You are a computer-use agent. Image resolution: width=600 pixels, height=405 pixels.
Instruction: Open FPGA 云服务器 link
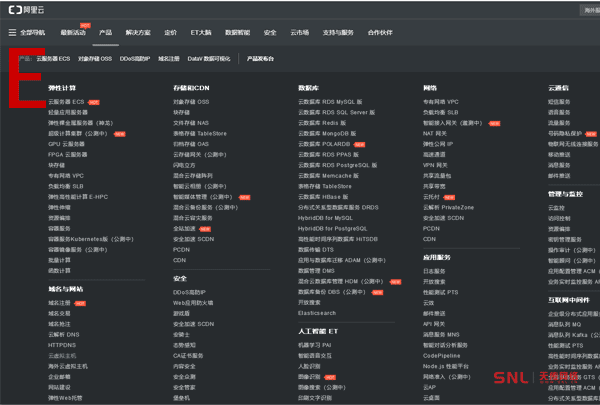[x=68, y=155]
